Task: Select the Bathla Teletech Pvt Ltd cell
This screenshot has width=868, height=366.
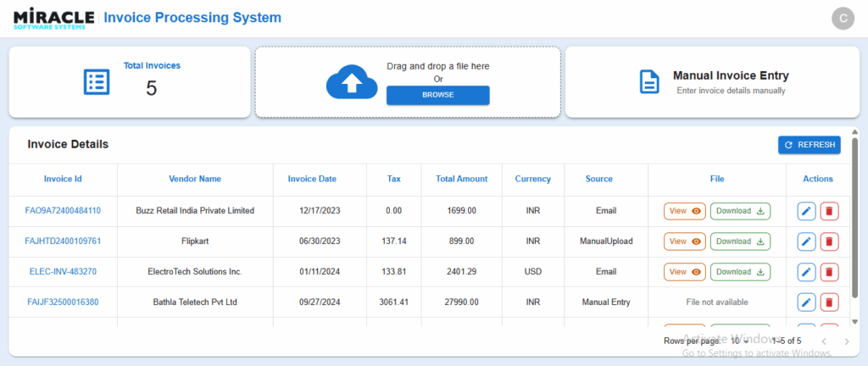Action: [x=195, y=302]
